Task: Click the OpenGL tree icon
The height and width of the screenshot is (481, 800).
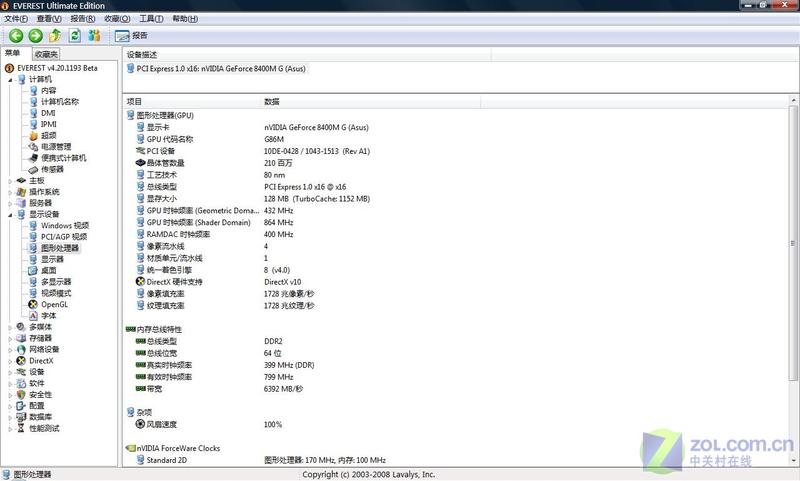Action: tap(33, 305)
